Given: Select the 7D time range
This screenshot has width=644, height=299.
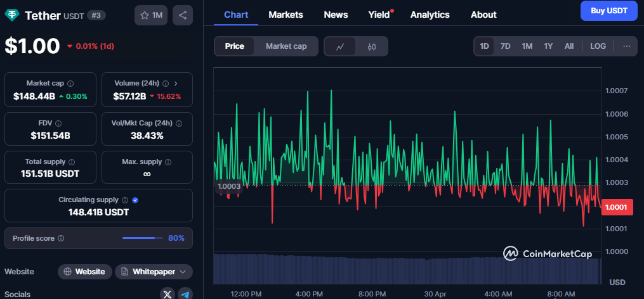Looking at the screenshot, I should (x=505, y=46).
